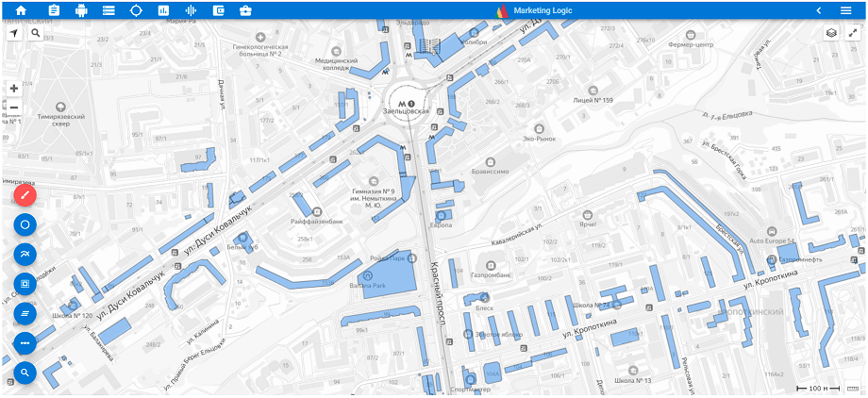Click the ruler measure icon near scale
868x398 pixels.
click(x=855, y=388)
